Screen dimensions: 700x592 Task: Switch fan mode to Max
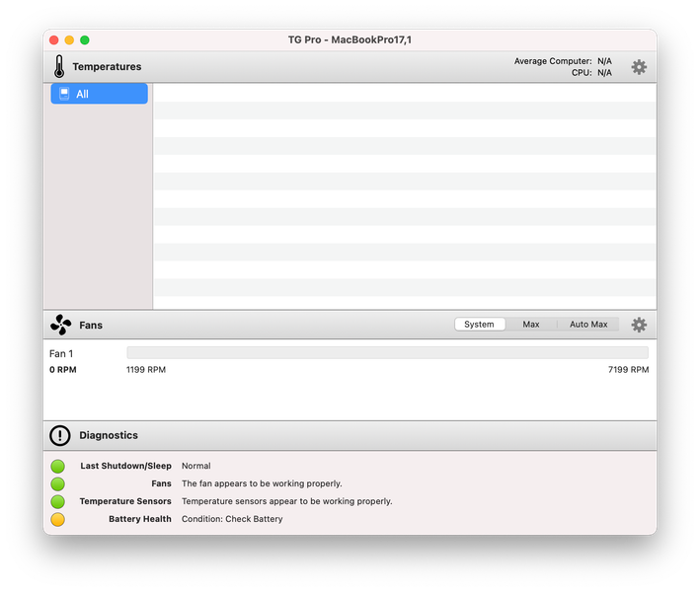pos(531,325)
